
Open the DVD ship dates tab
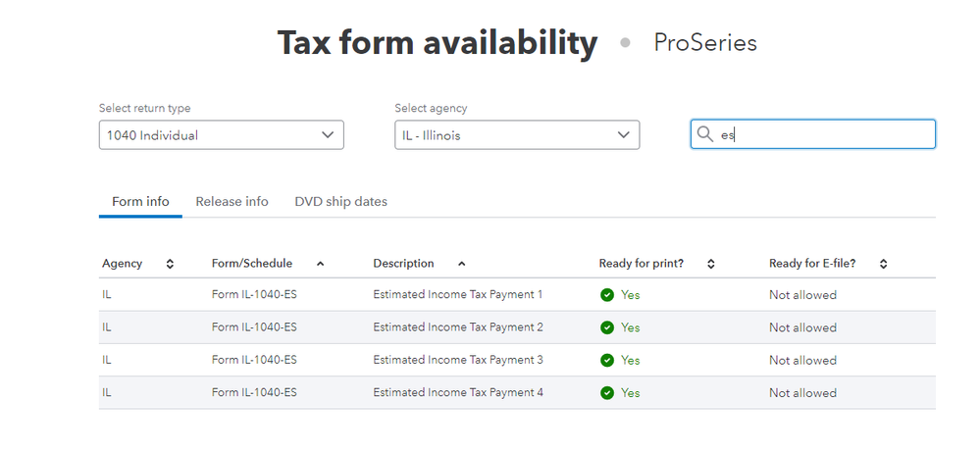(x=340, y=202)
